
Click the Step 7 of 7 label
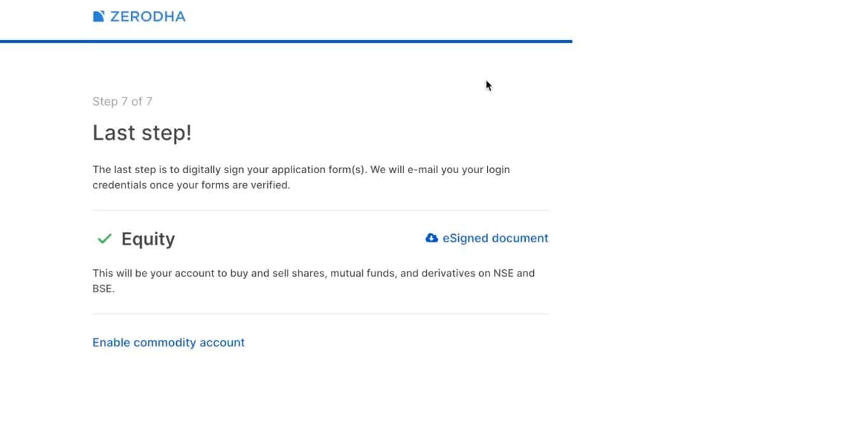123,101
